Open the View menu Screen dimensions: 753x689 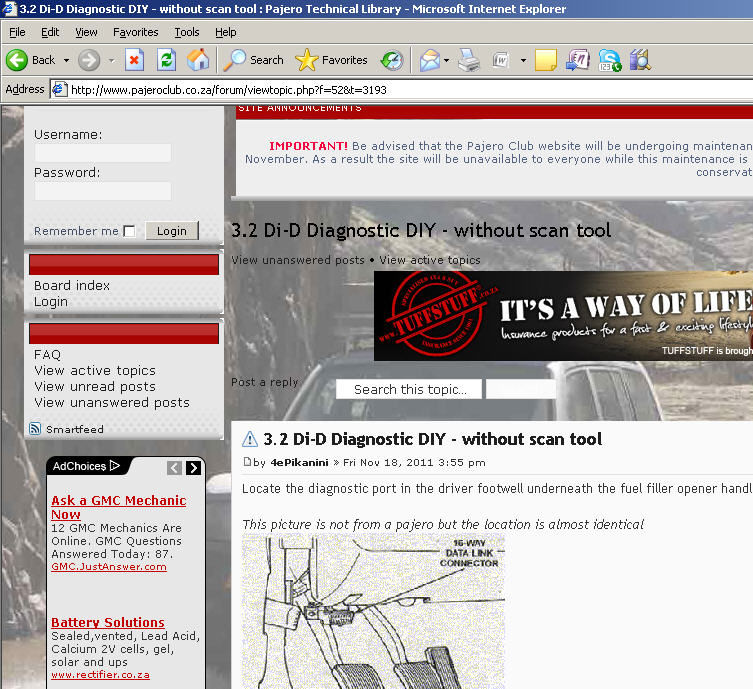86,32
